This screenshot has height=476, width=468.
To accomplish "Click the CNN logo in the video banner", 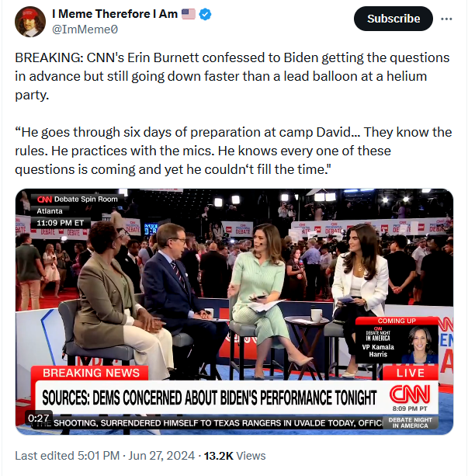I will pyautogui.click(x=410, y=394).
